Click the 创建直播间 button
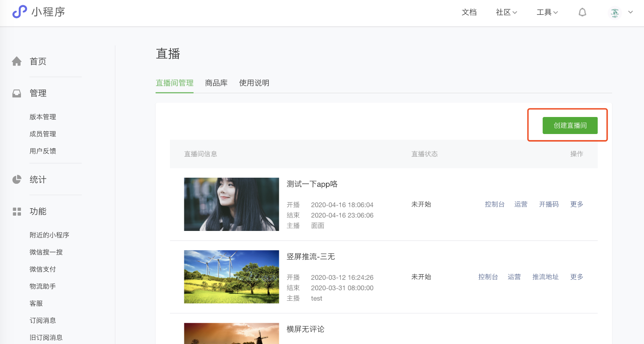 point(570,125)
